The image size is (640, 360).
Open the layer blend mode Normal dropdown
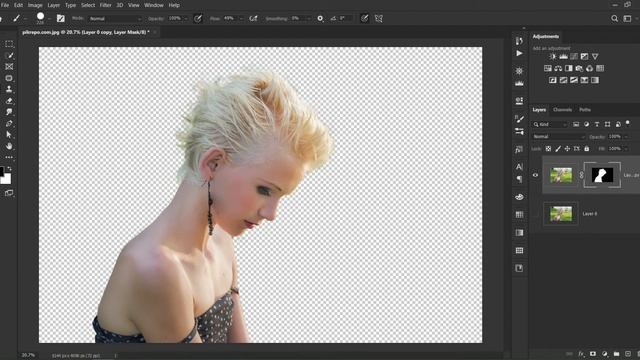tap(558, 137)
